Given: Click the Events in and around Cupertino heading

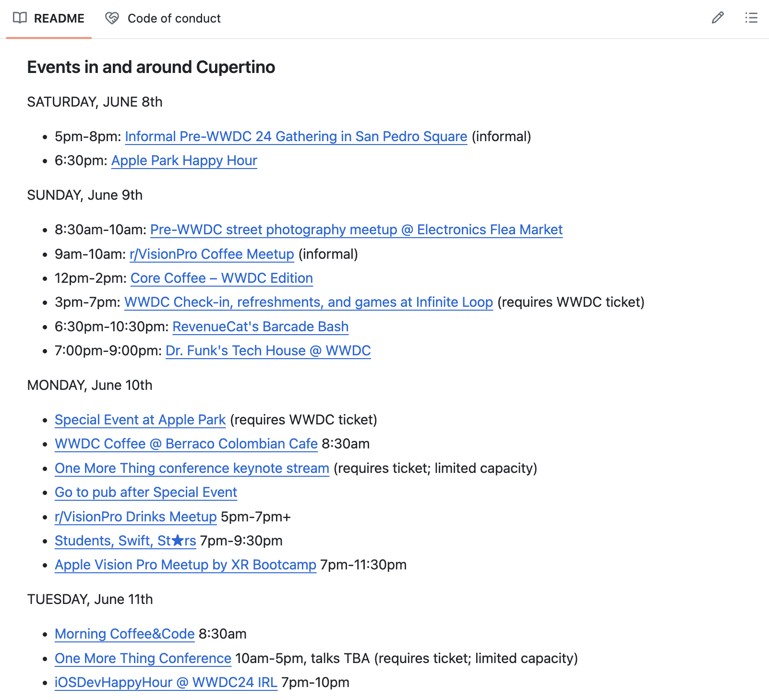Looking at the screenshot, I should [x=151, y=67].
